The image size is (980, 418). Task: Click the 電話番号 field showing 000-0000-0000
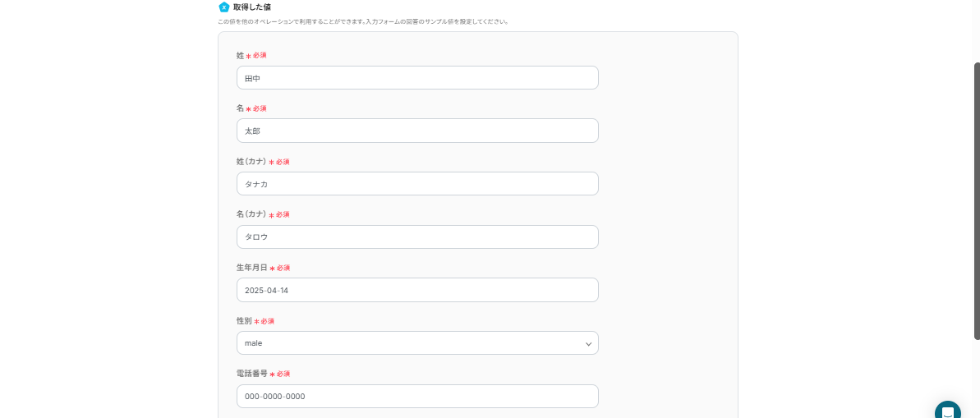point(417,397)
